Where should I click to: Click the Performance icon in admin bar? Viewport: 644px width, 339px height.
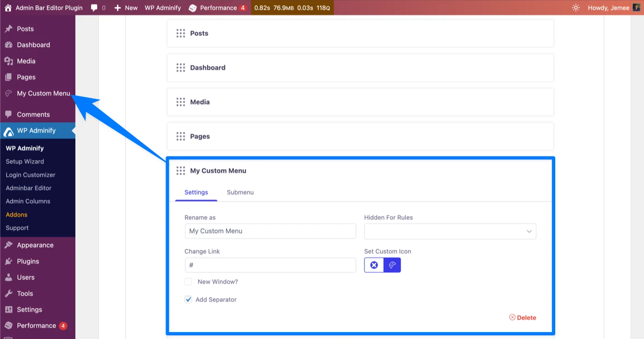193,7
